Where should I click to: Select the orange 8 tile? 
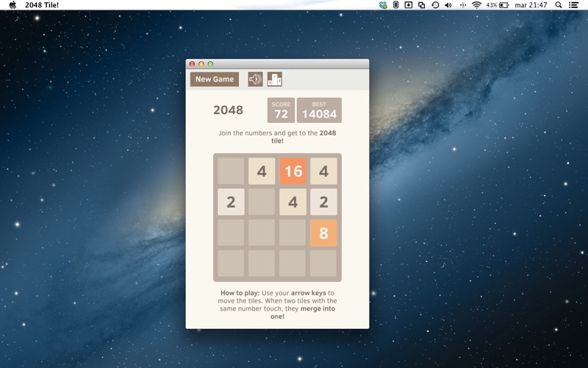click(x=323, y=233)
